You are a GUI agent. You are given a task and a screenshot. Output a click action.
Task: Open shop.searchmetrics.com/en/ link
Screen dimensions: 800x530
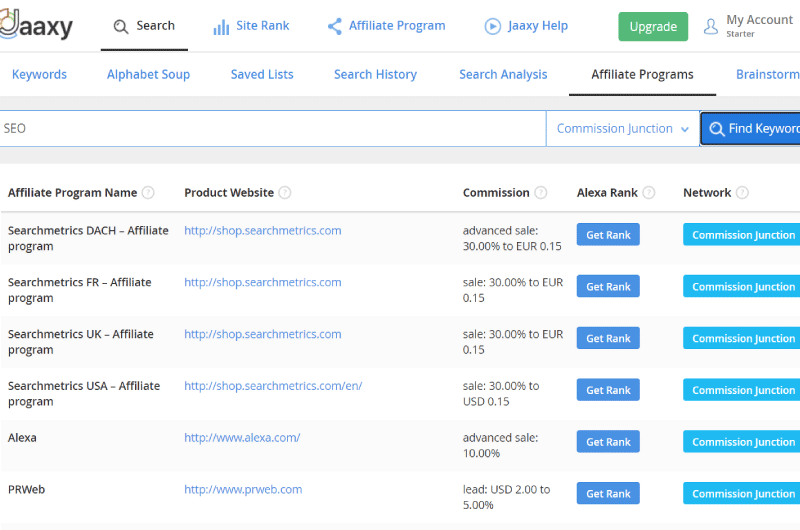(273, 386)
